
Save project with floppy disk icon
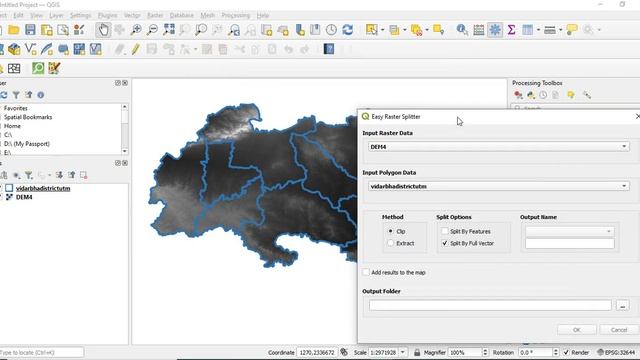pyautogui.click(x=30, y=30)
